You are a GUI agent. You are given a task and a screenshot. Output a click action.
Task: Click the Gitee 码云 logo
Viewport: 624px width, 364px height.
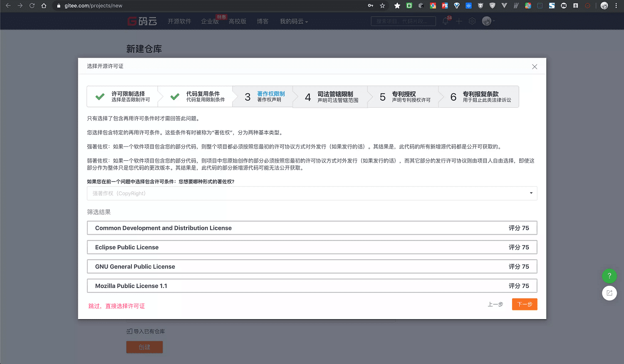pos(142,21)
